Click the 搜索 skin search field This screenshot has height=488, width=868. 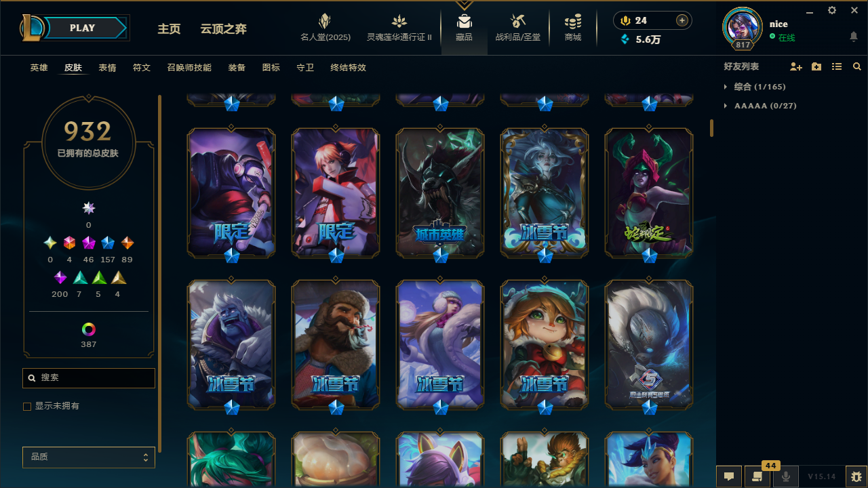[89, 378]
